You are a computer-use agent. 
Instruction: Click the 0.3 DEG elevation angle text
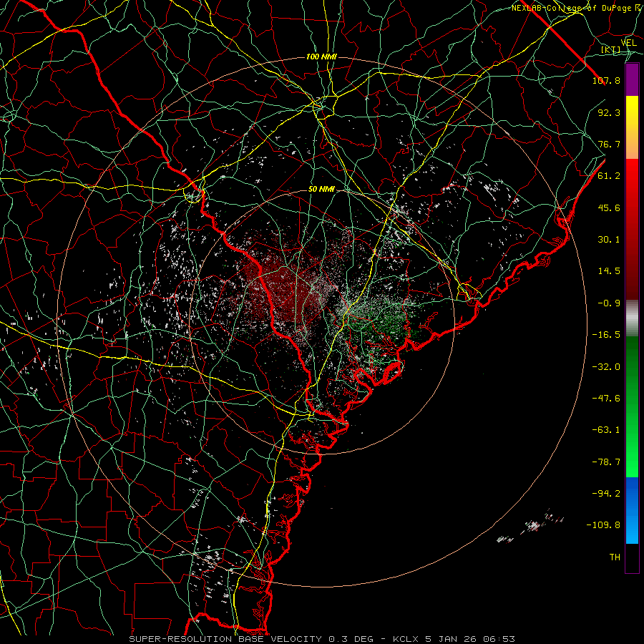click(351, 639)
